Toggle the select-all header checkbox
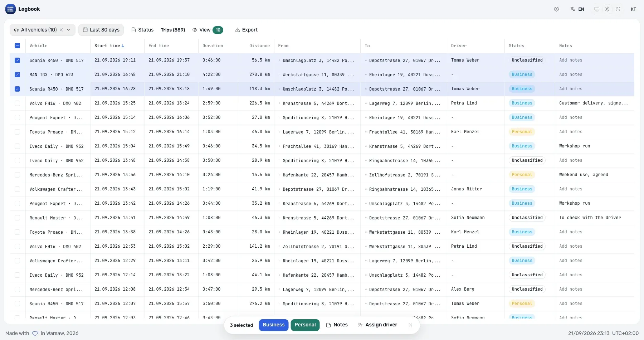Viewport: 644px width, 340px height. click(x=18, y=46)
